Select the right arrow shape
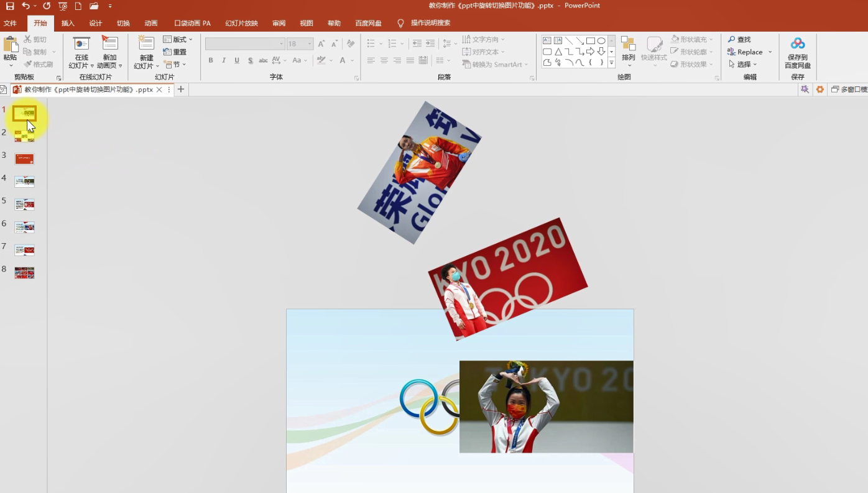The image size is (868, 493). [591, 52]
